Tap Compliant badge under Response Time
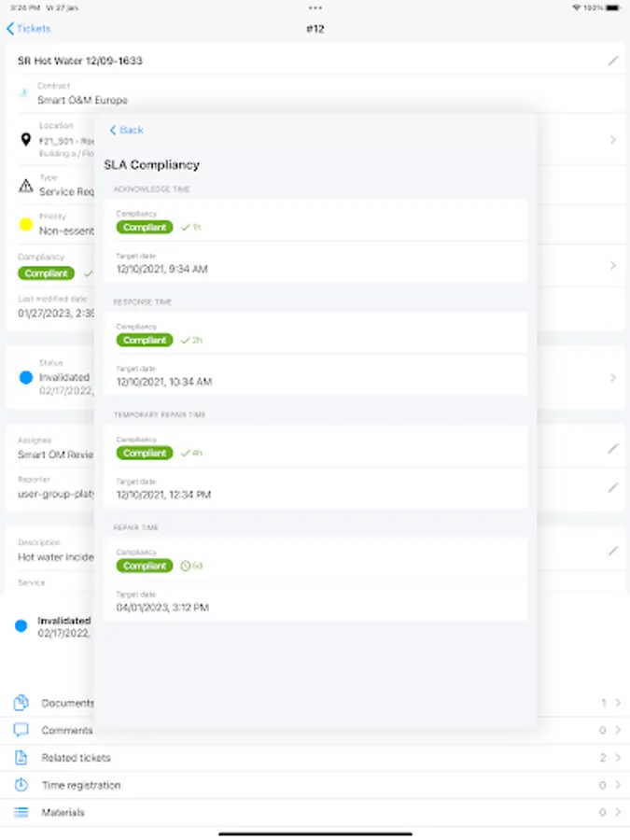This screenshot has height=840, width=630. coord(145,340)
